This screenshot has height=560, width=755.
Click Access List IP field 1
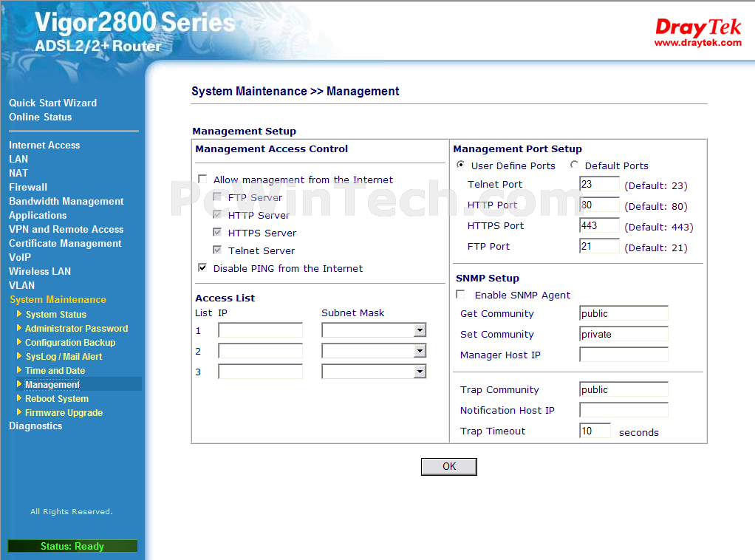261,330
